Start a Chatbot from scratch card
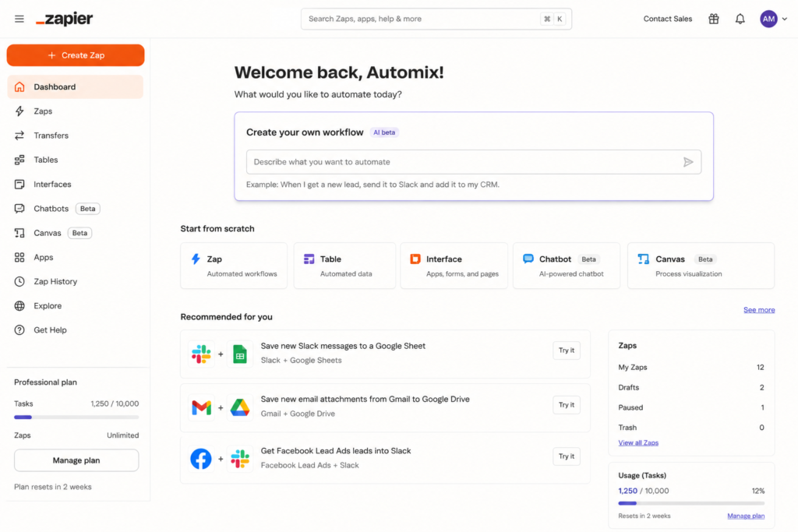This screenshot has width=798, height=532. pyautogui.click(x=567, y=266)
